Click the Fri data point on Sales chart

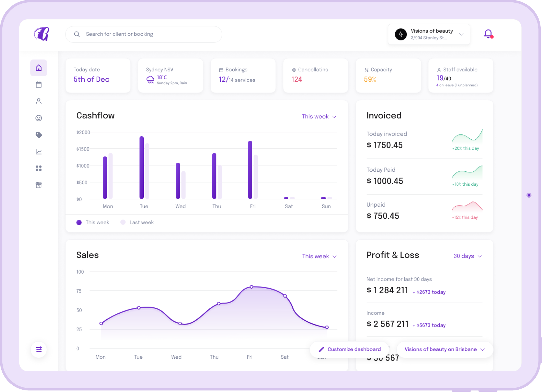point(251,287)
